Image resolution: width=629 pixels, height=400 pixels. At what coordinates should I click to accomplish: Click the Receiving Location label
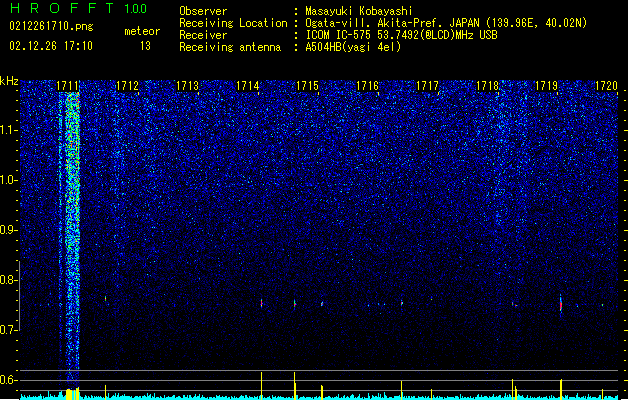233,23
